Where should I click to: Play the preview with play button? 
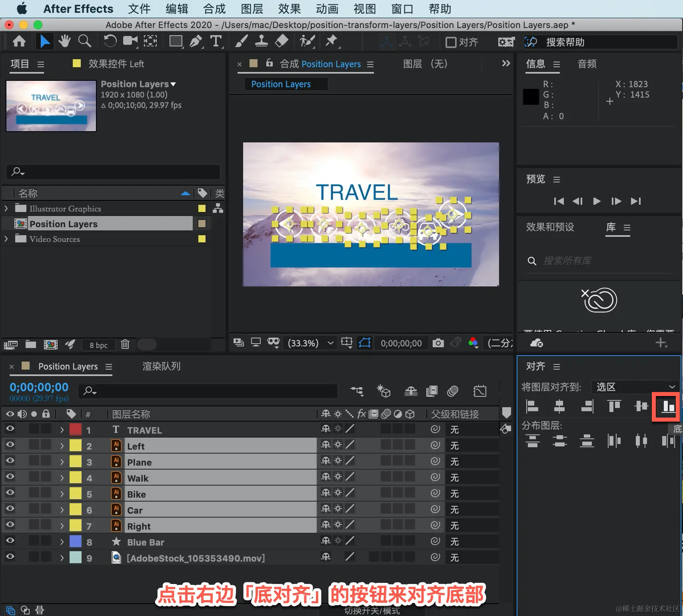597,201
